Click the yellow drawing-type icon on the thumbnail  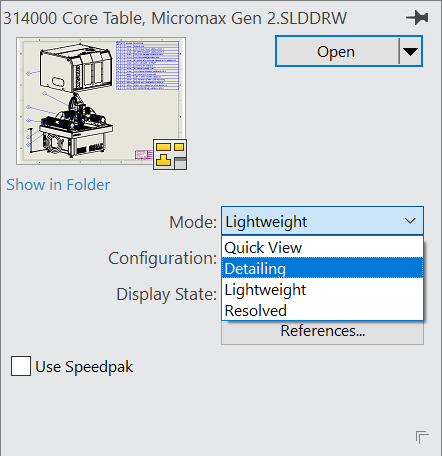(170, 154)
